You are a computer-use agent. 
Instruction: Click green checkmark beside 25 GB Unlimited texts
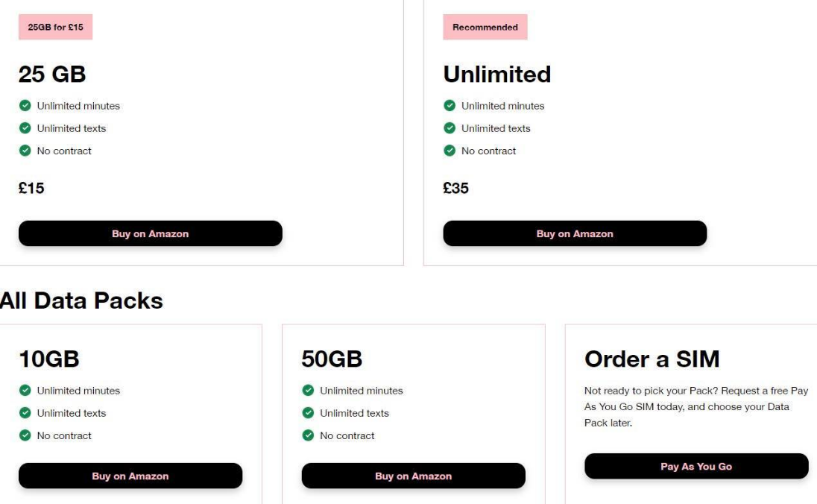(x=25, y=128)
